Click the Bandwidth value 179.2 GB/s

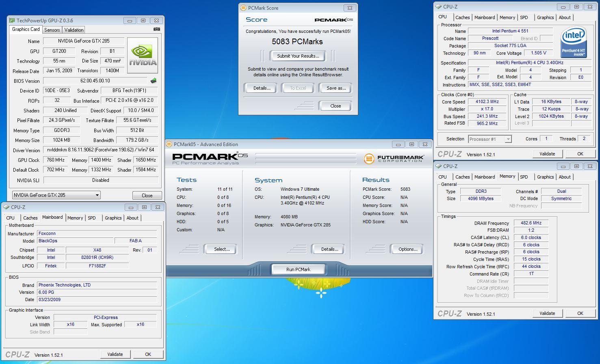click(x=137, y=140)
